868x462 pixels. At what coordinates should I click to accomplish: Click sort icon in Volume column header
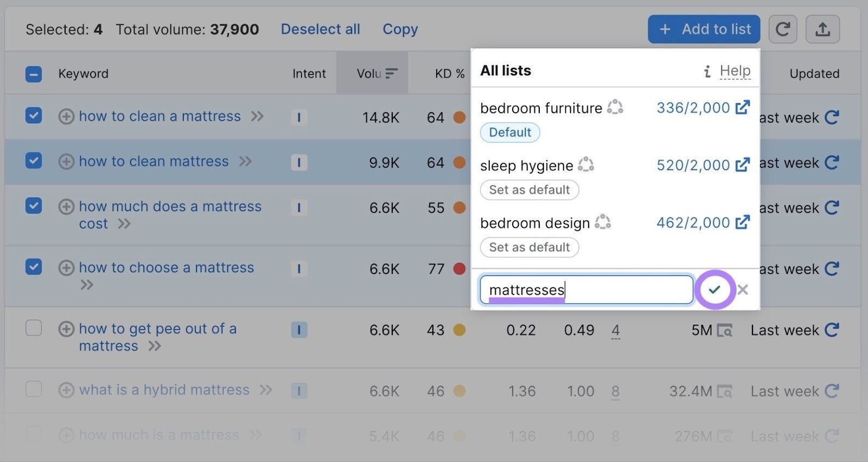392,73
